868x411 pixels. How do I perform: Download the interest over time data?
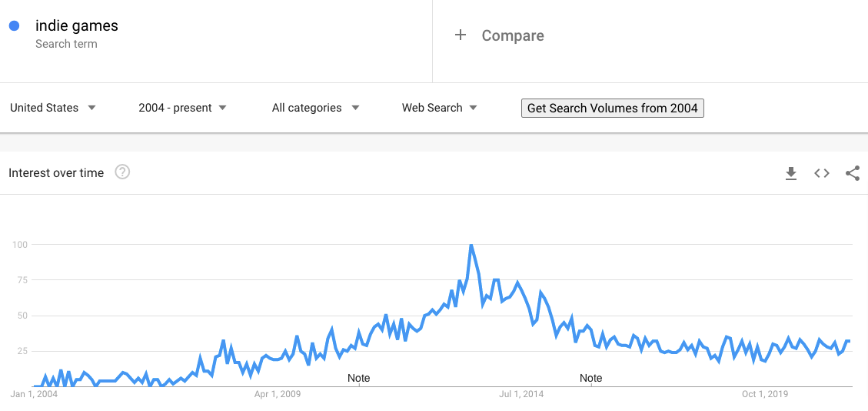[791, 173]
